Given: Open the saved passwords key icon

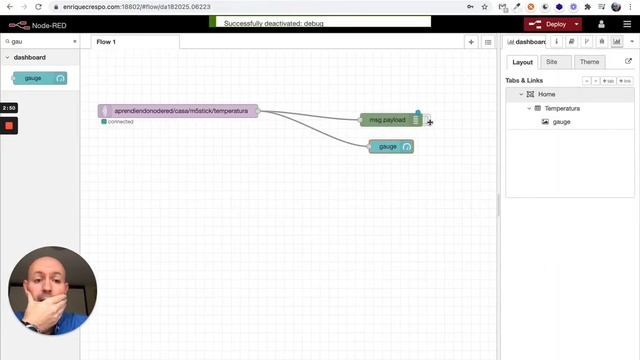Looking at the screenshot, I should click(470, 7).
